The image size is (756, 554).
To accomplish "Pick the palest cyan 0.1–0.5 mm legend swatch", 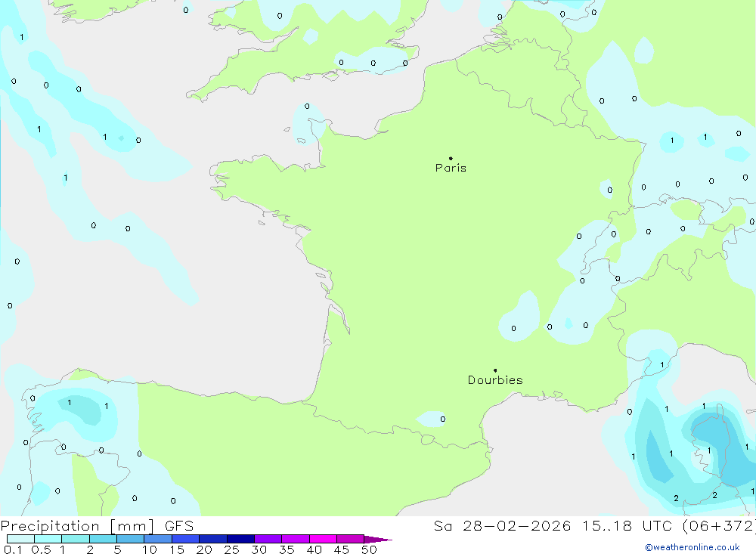I will pyautogui.click(x=20, y=539).
